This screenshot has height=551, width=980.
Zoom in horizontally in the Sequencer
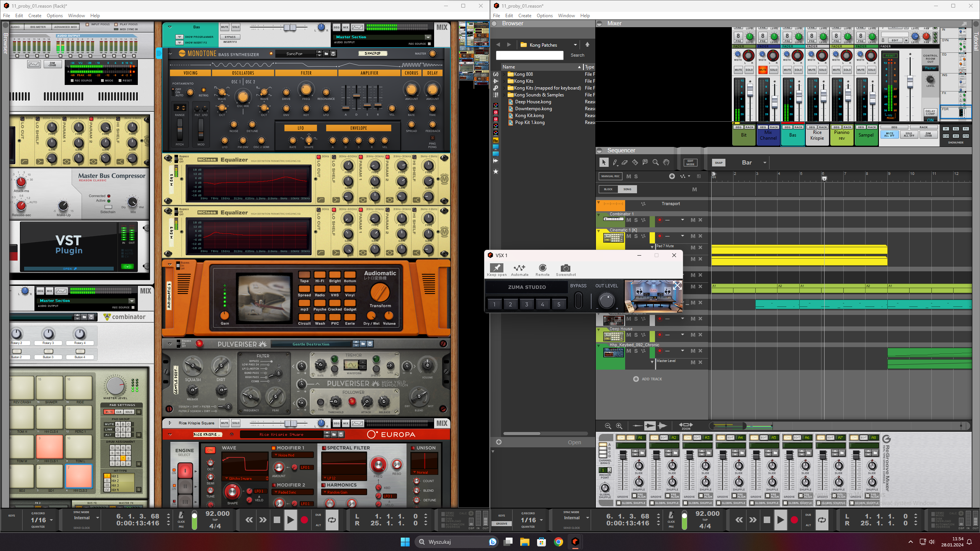click(x=619, y=426)
